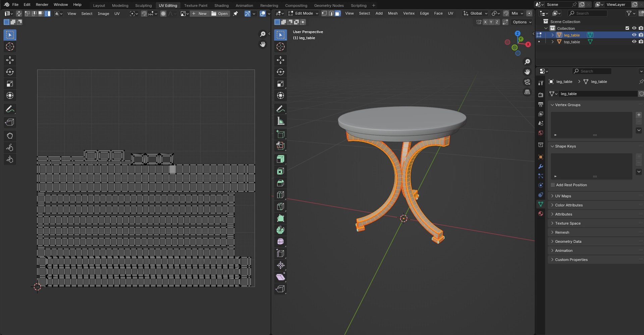Viewport: 644px width, 335px height.
Task: Select the UV editor Rotate tool
Action: coord(10,72)
